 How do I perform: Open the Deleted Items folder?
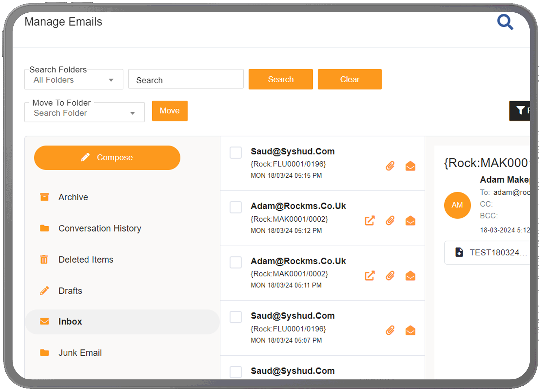[122, 260]
